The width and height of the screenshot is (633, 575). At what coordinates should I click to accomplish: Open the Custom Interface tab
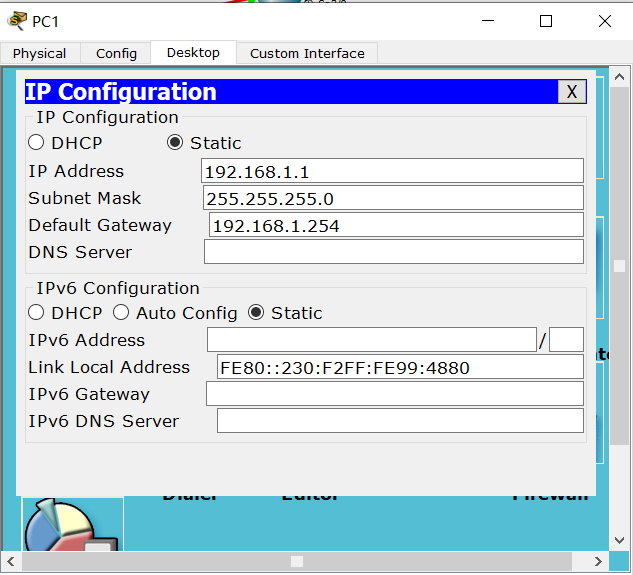pos(307,53)
